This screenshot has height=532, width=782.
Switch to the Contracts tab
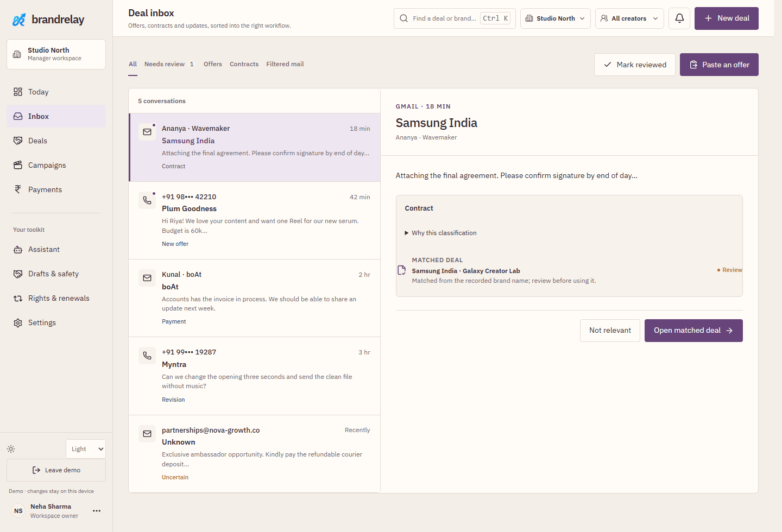244,64
